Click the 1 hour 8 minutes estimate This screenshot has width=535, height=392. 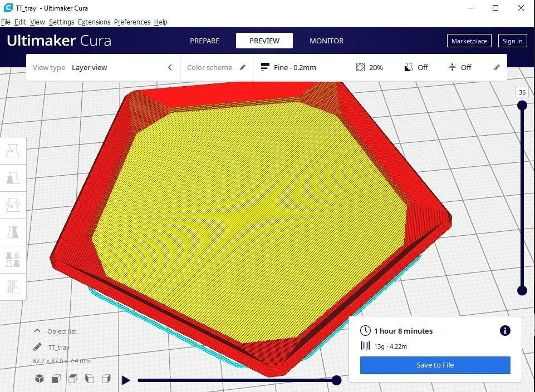[403, 331]
